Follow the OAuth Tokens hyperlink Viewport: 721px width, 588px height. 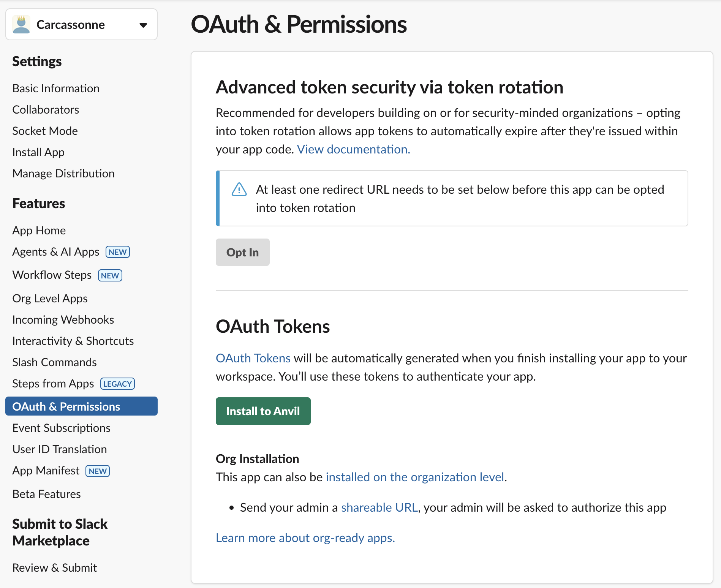(253, 358)
